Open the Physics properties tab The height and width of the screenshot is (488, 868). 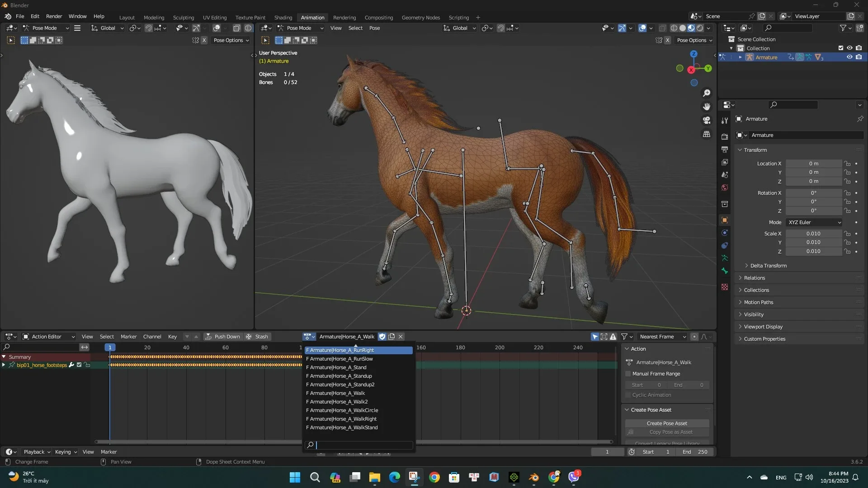click(x=725, y=233)
